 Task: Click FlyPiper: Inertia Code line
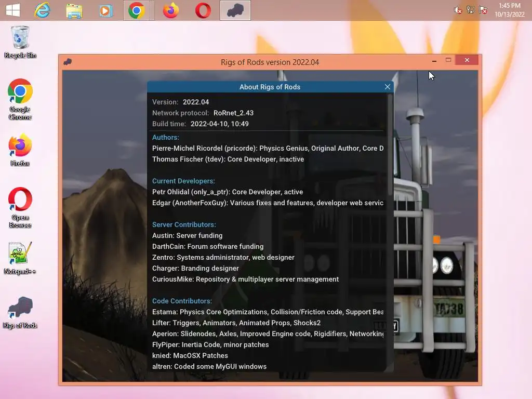(x=210, y=345)
